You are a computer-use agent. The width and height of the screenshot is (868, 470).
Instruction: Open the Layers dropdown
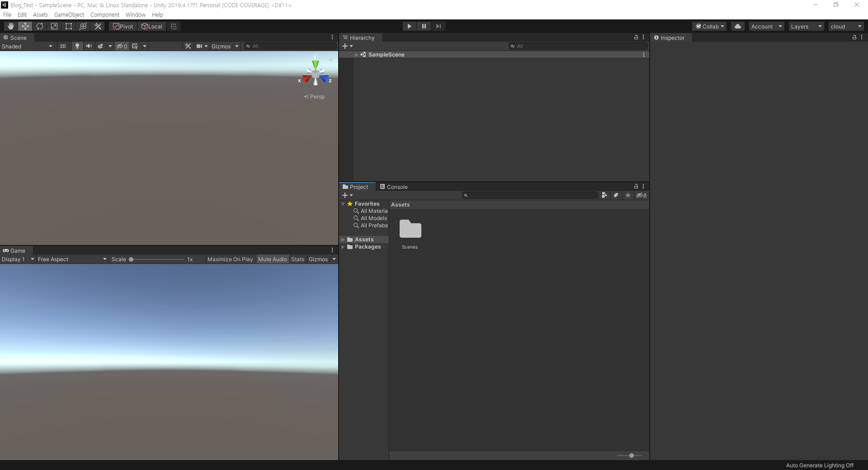806,26
